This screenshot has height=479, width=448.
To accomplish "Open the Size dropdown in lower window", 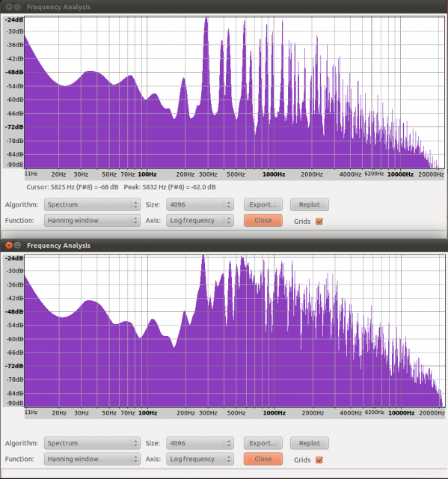I will pos(200,443).
